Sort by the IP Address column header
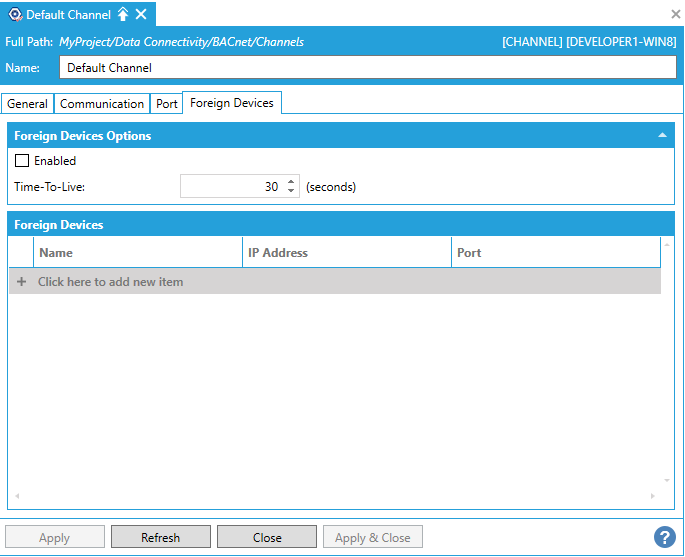685x557 pixels. tap(346, 253)
